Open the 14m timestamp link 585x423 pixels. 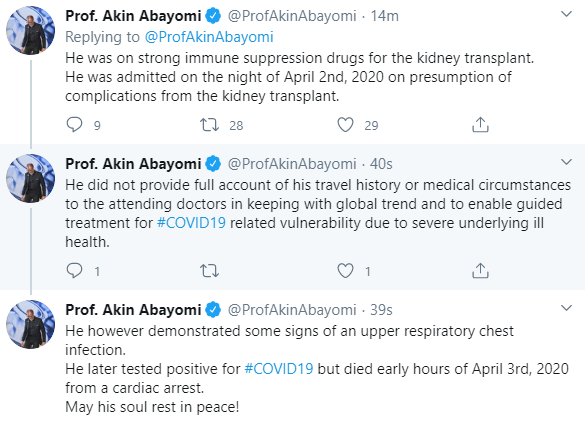(x=384, y=16)
